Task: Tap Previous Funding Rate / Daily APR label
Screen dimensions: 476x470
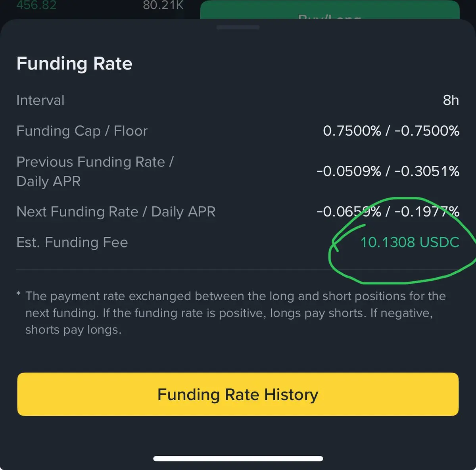Action: (94, 171)
